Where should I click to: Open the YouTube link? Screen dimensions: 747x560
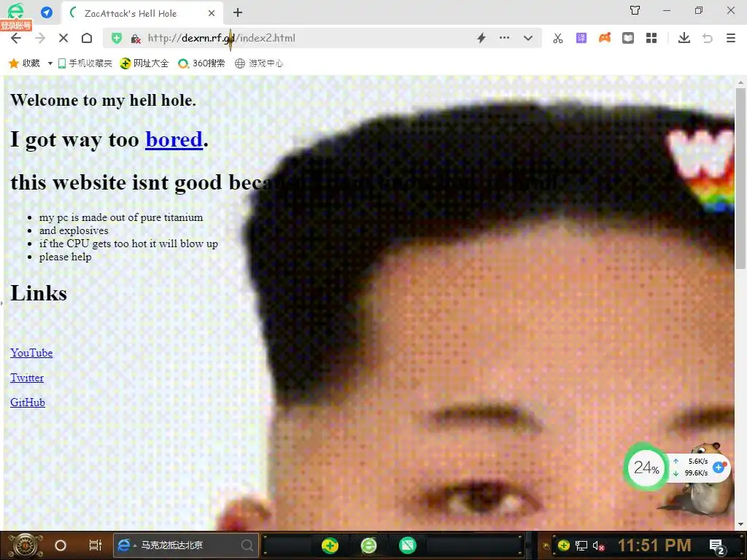point(31,353)
